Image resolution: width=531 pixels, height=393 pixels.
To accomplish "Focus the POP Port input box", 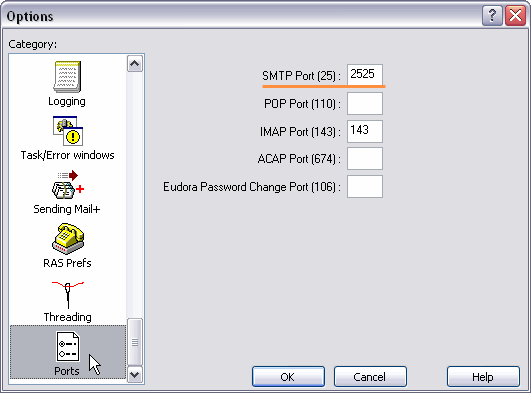I will (365, 104).
